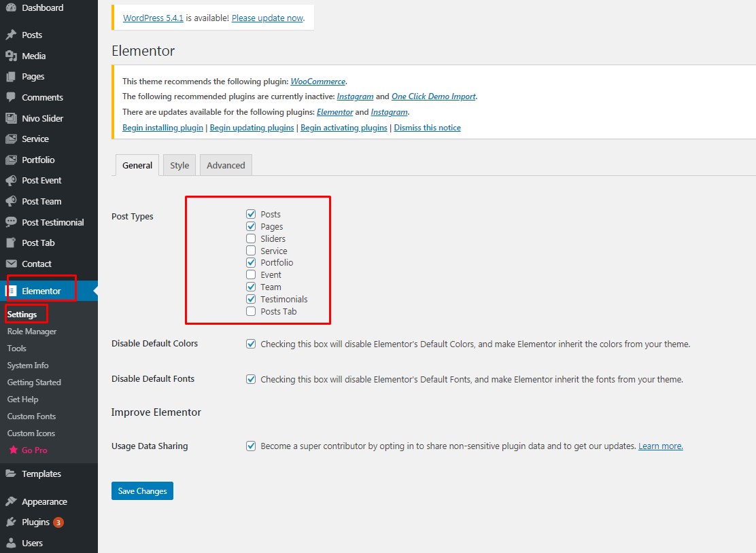Click Begin updating plugins link
Screen dimensions: 756x553
pyautogui.click(x=252, y=128)
